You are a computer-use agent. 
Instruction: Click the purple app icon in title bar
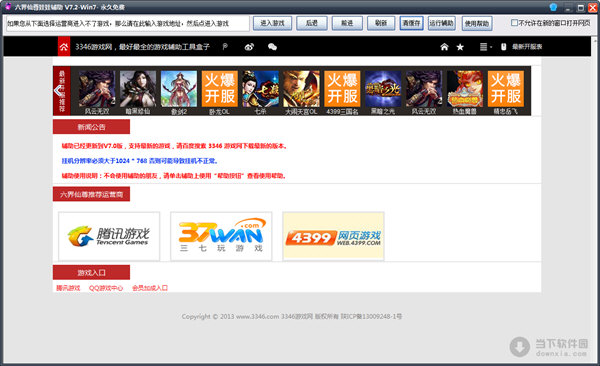click(8, 7)
